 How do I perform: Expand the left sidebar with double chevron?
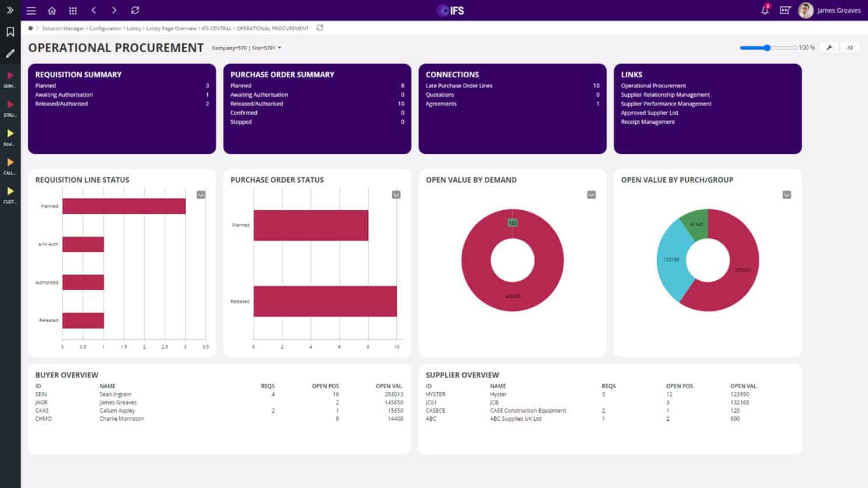pos(10,11)
